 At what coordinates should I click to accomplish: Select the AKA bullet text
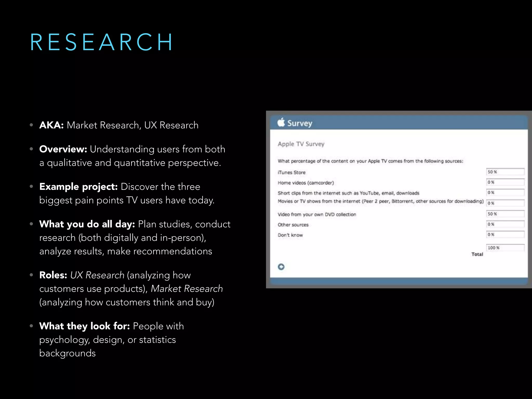tap(119, 125)
